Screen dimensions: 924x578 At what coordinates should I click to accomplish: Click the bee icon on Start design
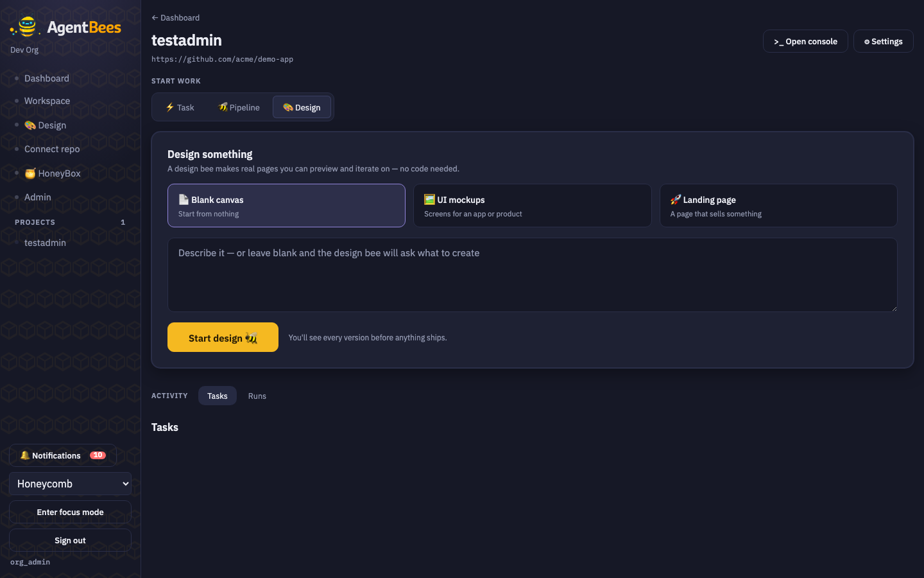click(x=251, y=338)
